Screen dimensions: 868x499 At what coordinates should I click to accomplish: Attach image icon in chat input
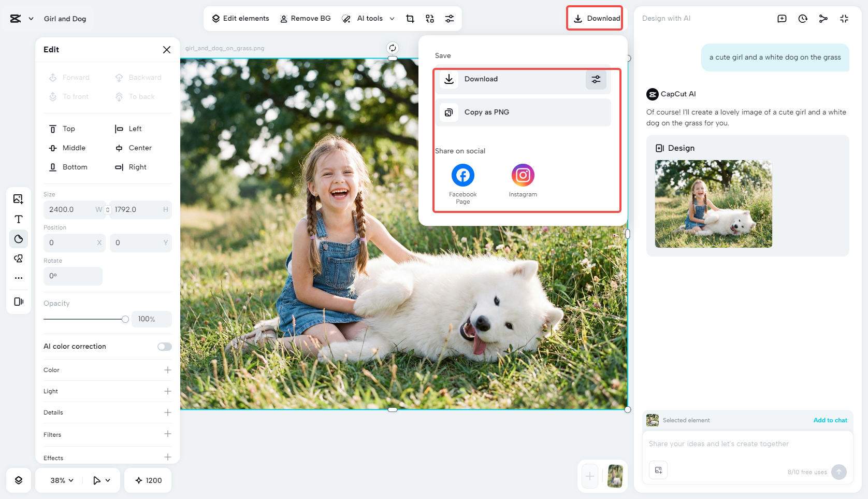658,470
